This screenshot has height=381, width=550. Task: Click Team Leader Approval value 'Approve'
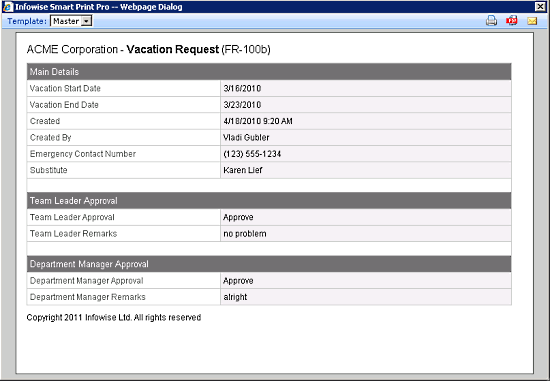pos(238,218)
